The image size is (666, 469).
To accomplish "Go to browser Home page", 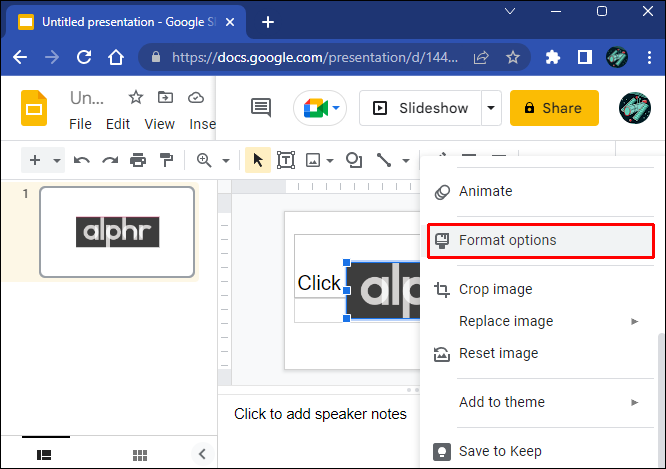I will click(116, 57).
